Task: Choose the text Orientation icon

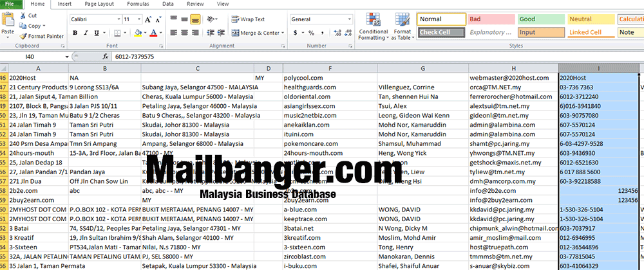Action: (211, 19)
